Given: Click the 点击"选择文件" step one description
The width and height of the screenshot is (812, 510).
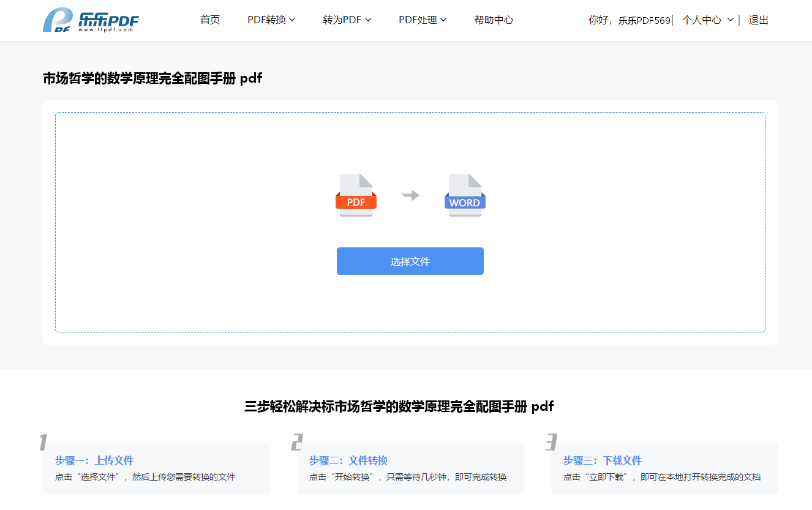Looking at the screenshot, I should point(145,477).
